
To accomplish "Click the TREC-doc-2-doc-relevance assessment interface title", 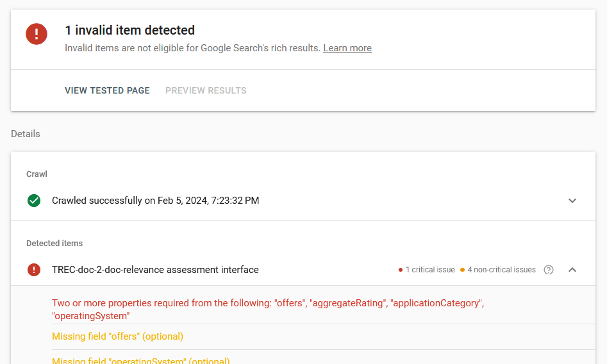I will tap(155, 270).
